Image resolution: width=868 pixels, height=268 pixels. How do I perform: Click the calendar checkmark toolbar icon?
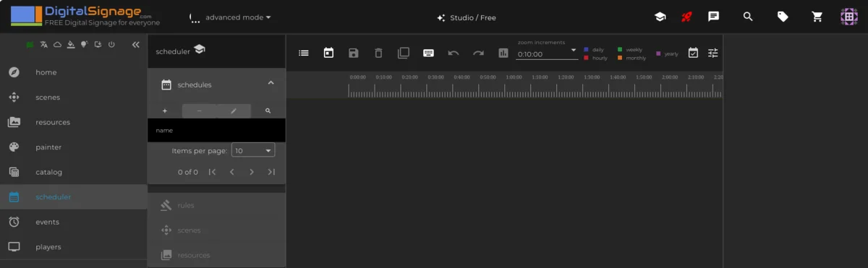pos(693,53)
